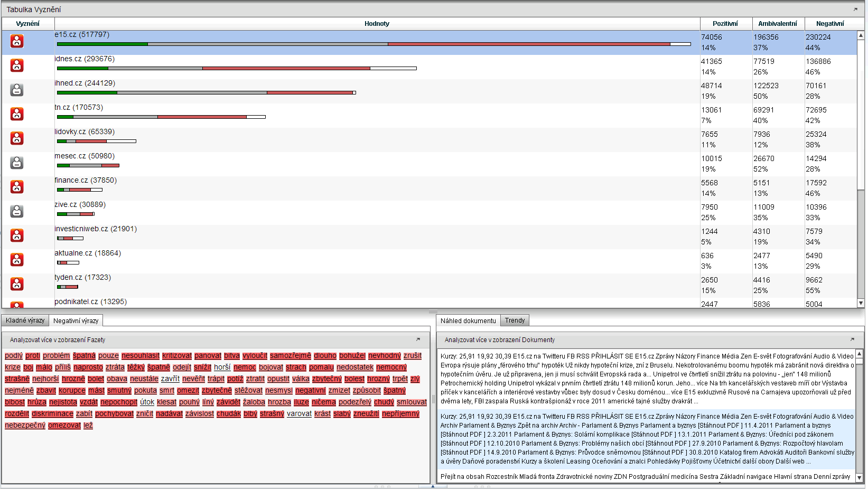
Task: Click the negative sentiment icon for tyden.cz
Action: (x=17, y=284)
